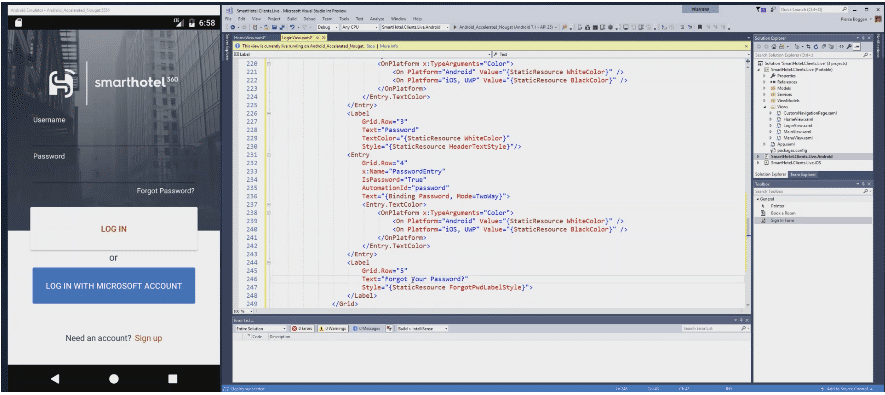The width and height of the screenshot is (885, 395).
Task: Click Solution Explorer Home icon
Action: (774, 47)
